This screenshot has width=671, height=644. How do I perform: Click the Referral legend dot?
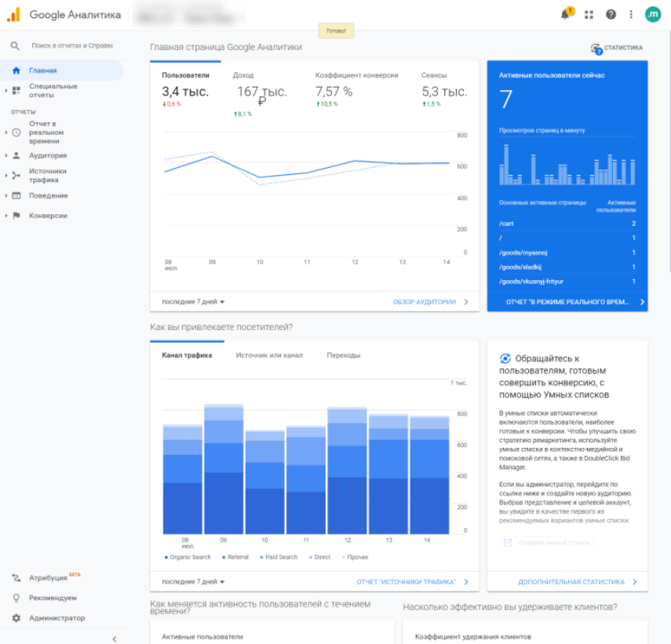pyautogui.click(x=224, y=557)
